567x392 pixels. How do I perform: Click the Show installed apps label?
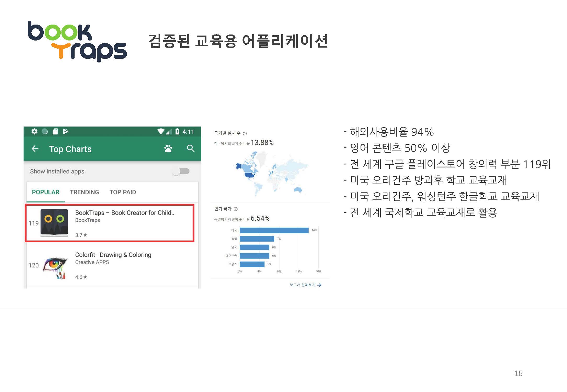57,171
